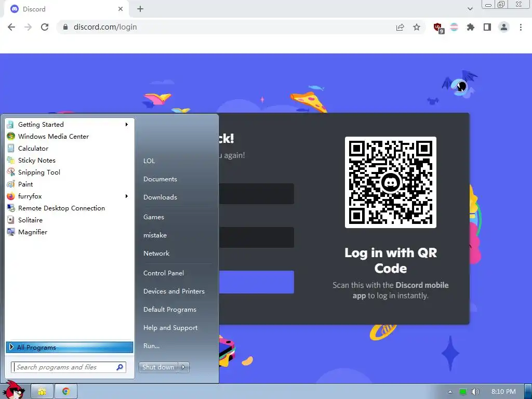Screen dimensions: 532x399
Task: Click the Magnifier icon
Action: pos(10,232)
